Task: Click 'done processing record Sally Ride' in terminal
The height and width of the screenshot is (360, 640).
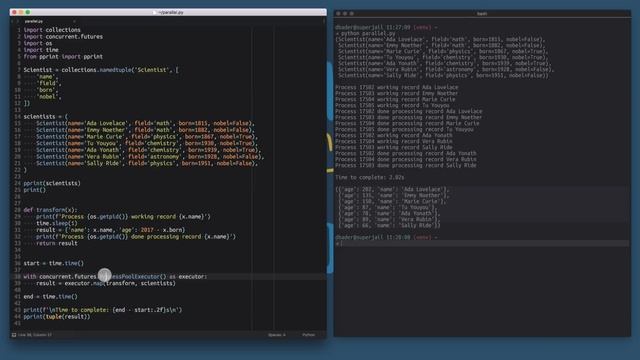Action: [427, 165]
